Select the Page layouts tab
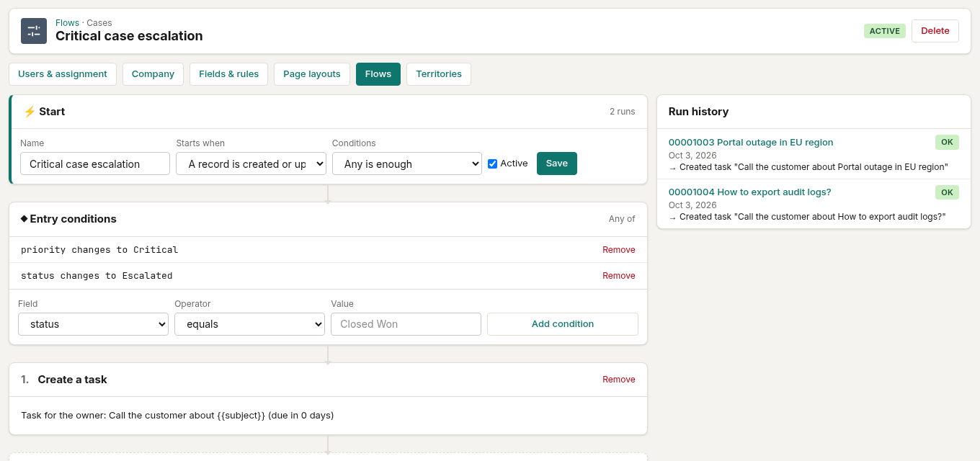Image resolution: width=980 pixels, height=461 pixels. 312,74
